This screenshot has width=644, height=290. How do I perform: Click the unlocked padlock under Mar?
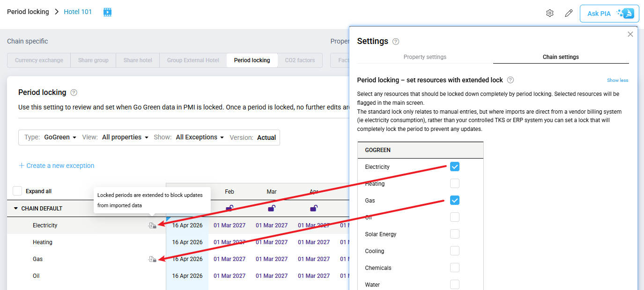tap(272, 208)
